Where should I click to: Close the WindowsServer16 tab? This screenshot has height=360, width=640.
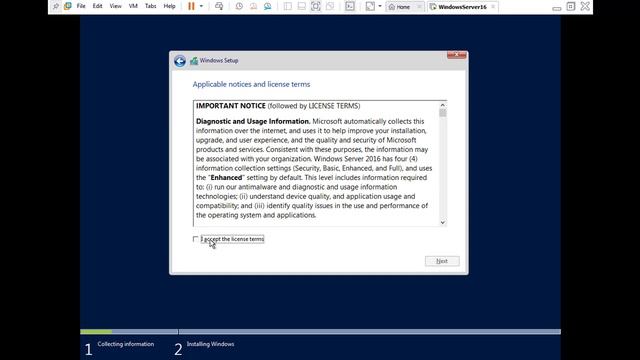click(x=493, y=7)
